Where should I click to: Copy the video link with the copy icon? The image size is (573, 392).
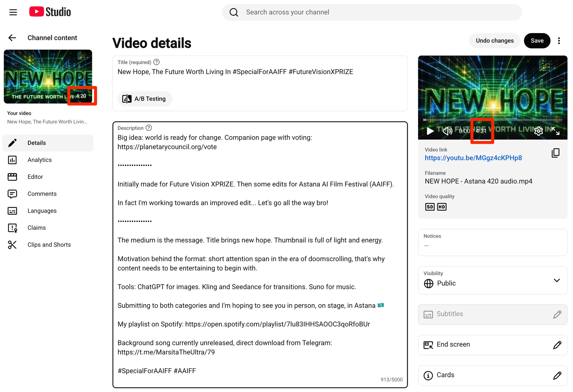[x=555, y=153]
